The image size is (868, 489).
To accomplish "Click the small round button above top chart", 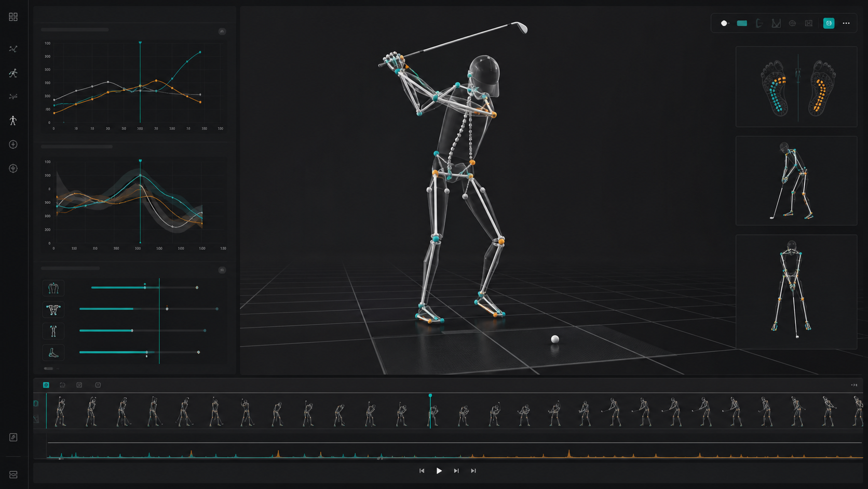I will [x=222, y=31].
